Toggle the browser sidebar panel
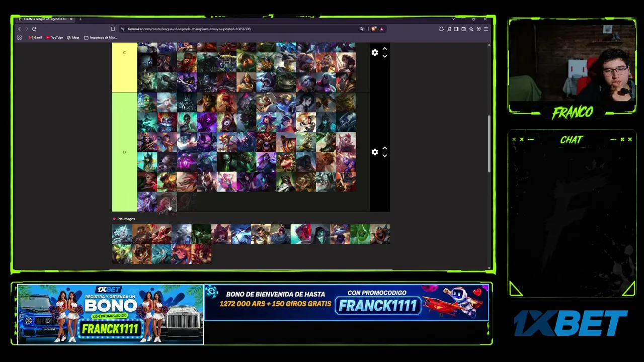 (x=456, y=29)
